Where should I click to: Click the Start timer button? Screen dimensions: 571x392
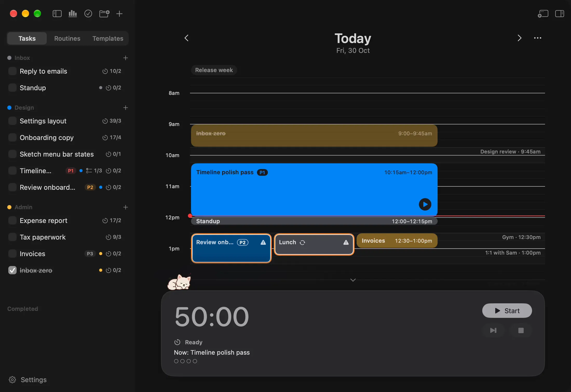(507, 311)
